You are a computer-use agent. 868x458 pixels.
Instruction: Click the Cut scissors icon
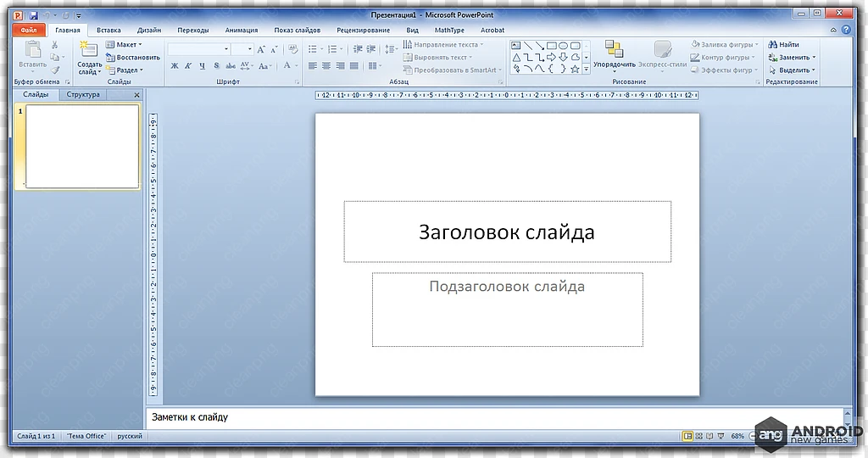(55, 45)
